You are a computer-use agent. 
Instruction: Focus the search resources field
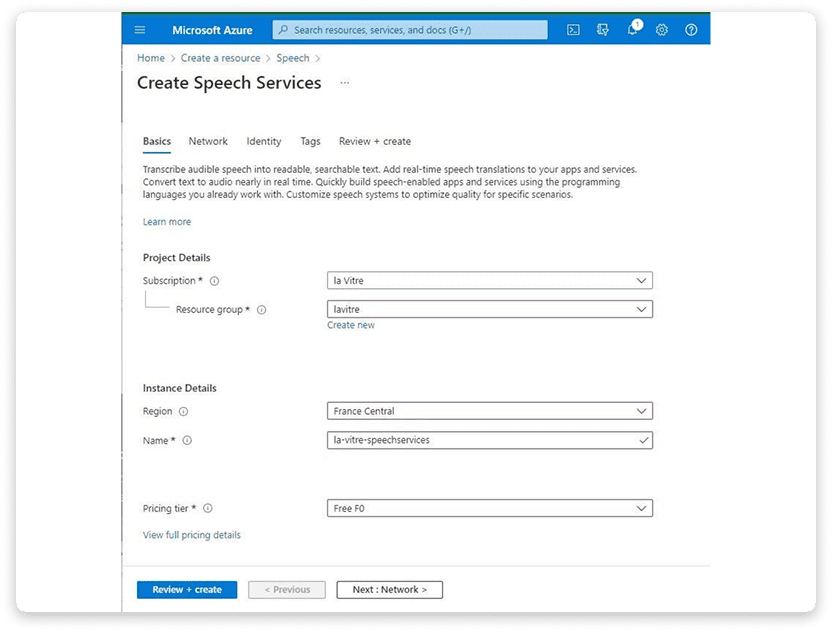click(410, 30)
